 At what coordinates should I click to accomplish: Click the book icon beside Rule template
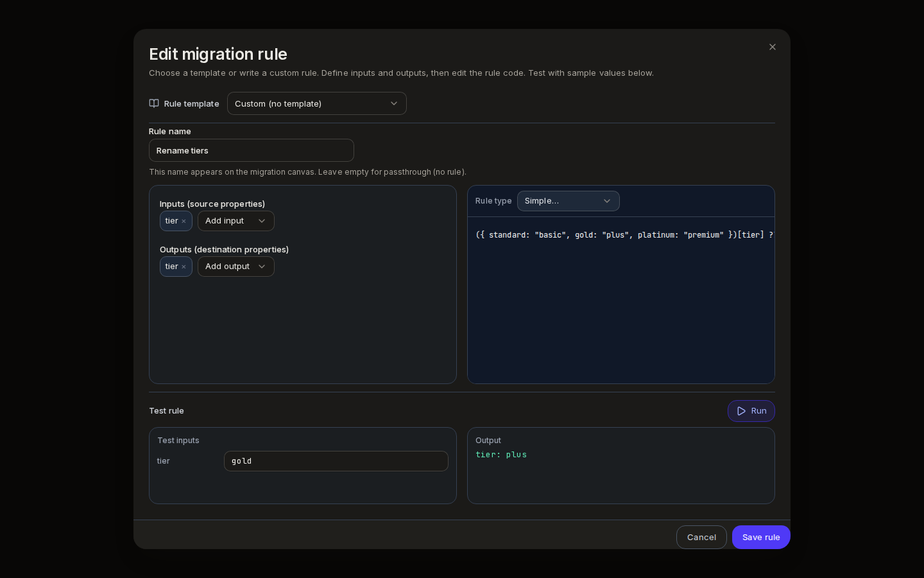pos(154,103)
